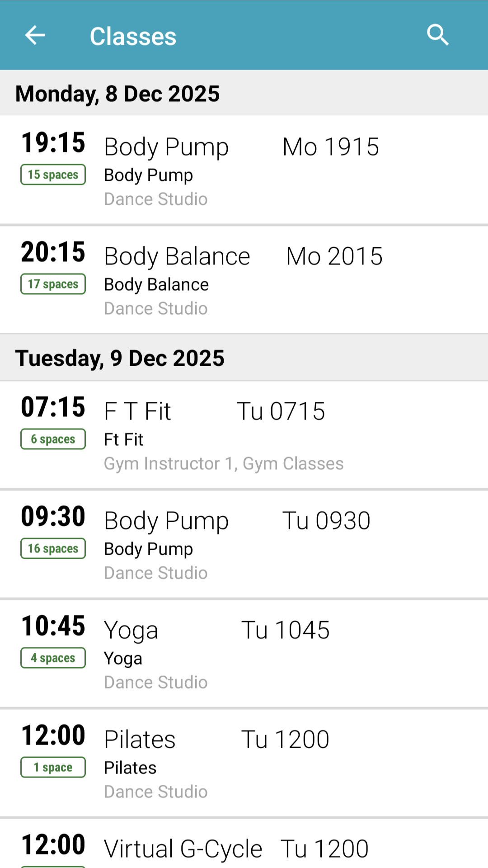This screenshot has height=868, width=488.
Task: Open Body Pump Tu 0930 class
Action: tap(237, 521)
